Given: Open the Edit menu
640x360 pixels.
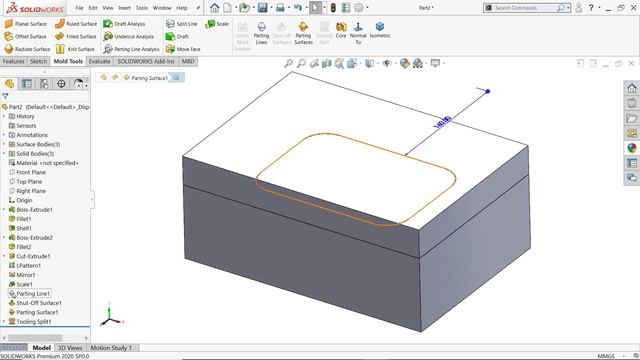Looking at the screenshot, I should 93,8.
